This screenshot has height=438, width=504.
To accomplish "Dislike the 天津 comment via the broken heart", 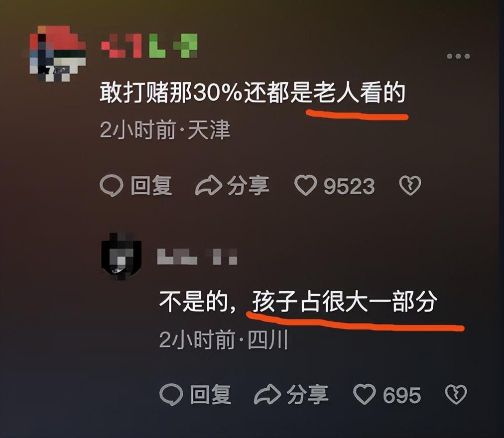I will coord(410,186).
